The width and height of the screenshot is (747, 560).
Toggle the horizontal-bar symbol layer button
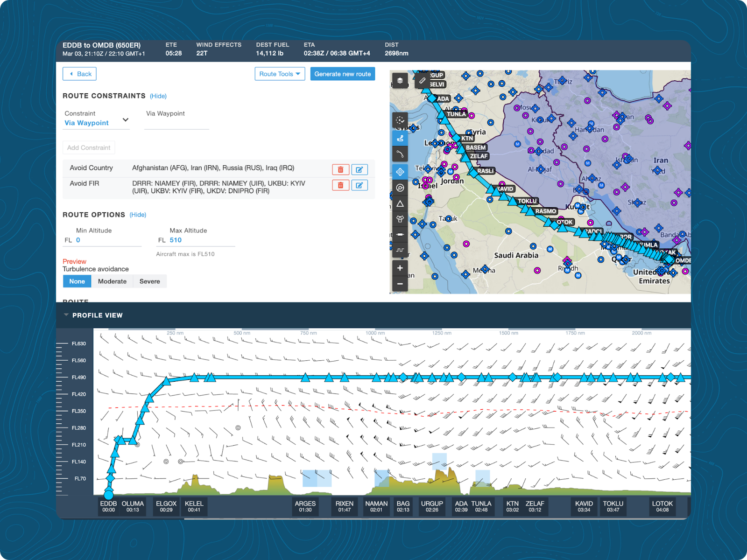pos(400,234)
